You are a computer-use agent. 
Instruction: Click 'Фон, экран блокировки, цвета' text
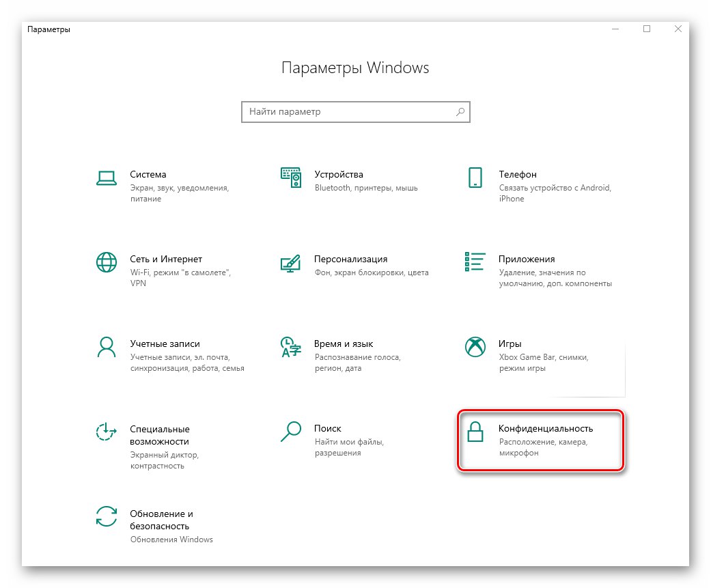372,272
